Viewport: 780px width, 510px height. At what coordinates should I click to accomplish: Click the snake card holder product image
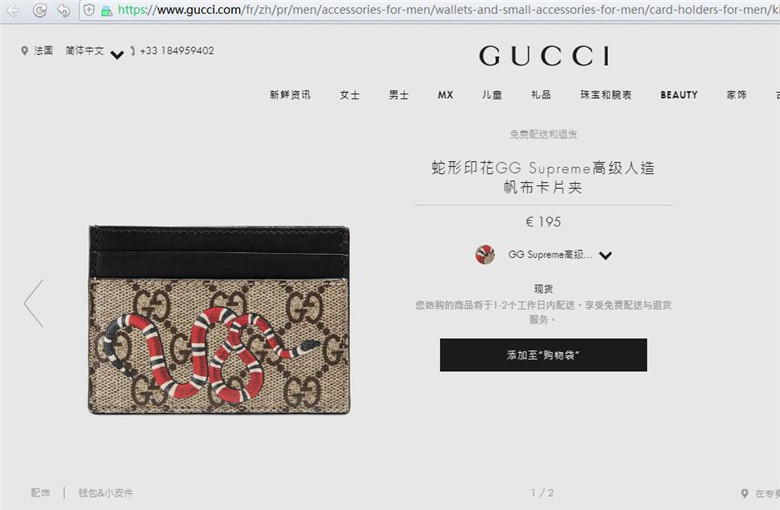click(219, 319)
